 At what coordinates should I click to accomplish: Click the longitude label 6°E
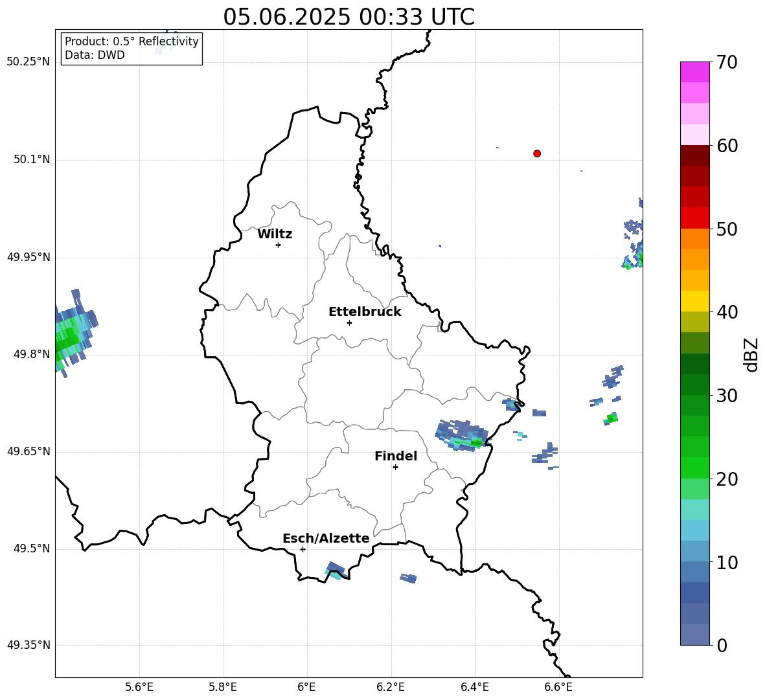306,687
